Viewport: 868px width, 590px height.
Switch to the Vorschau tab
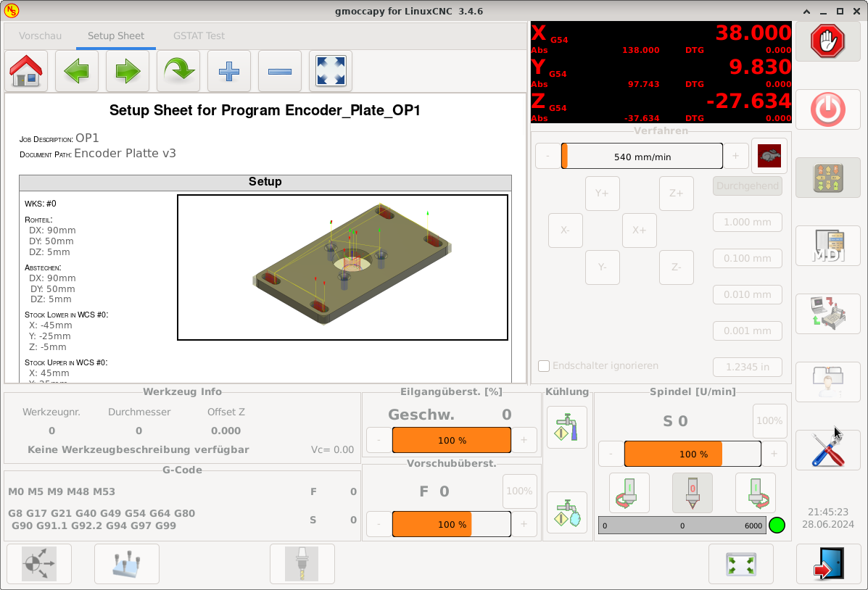41,36
